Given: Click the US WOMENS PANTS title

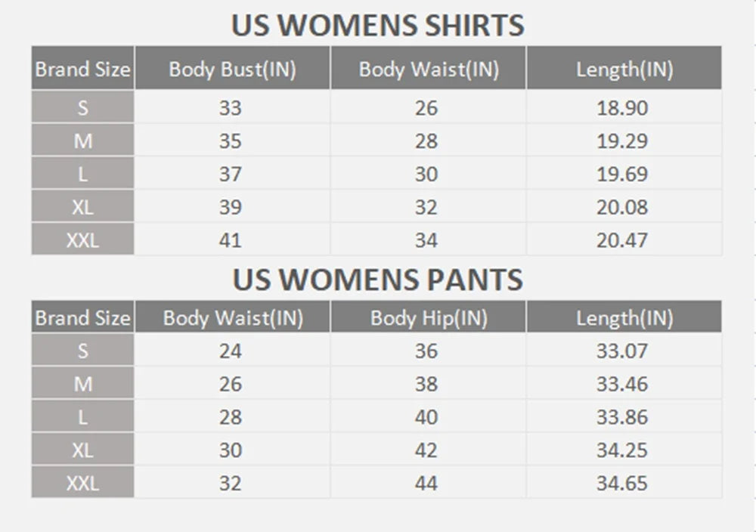Looking at the screenshot, I should click(377, 280).
